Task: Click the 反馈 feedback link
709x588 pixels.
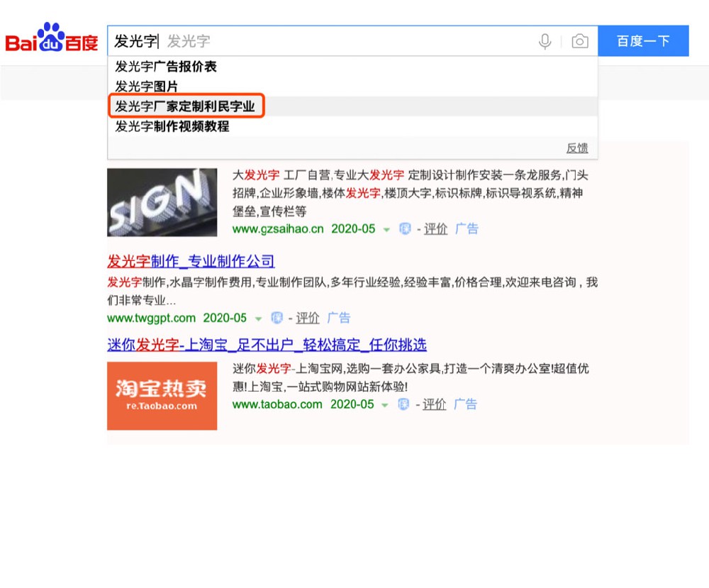Action: (x=577, y=148)
